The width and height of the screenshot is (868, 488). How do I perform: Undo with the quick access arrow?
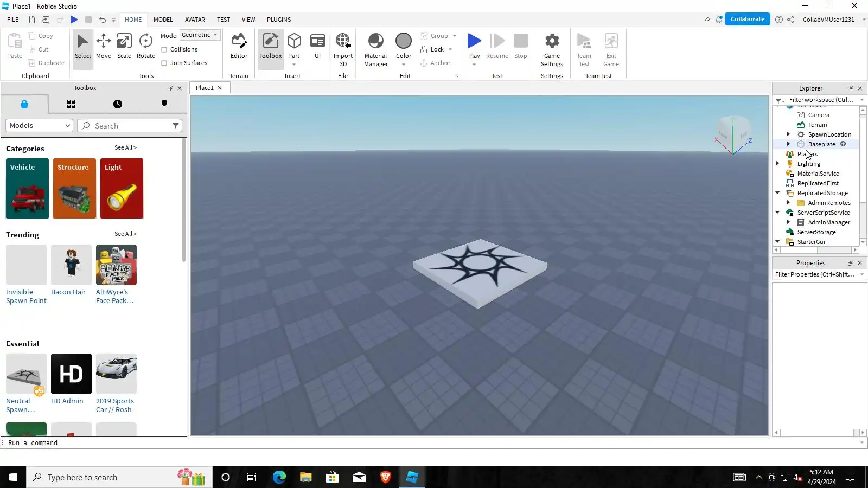[x=102, y=20]
